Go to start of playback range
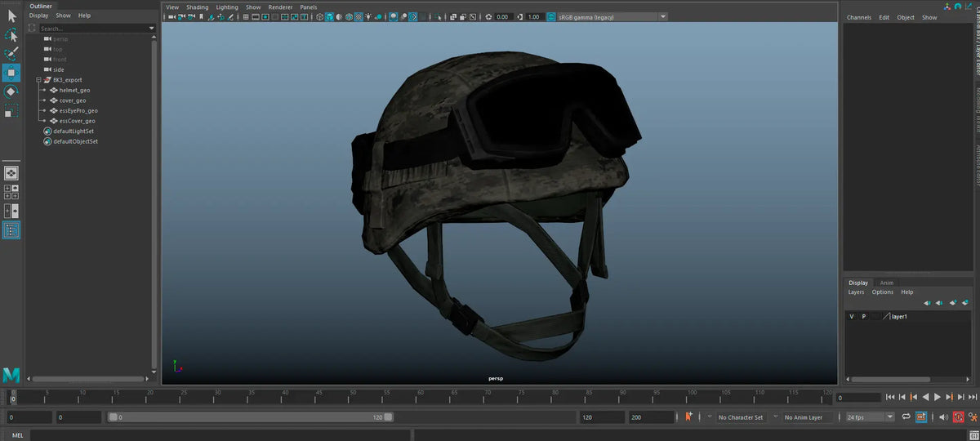Image resolution: width=980 pixels, height=441 pixels. [891, 397]
